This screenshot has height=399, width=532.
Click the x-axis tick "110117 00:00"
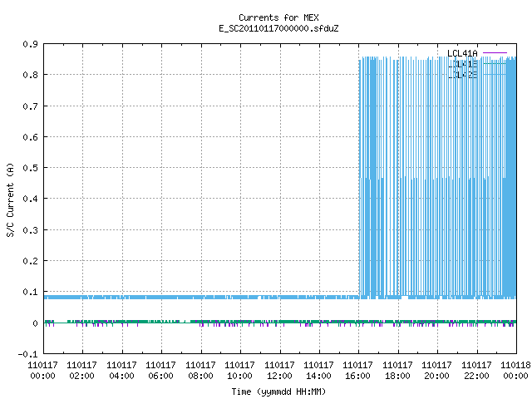pos(42,371)
